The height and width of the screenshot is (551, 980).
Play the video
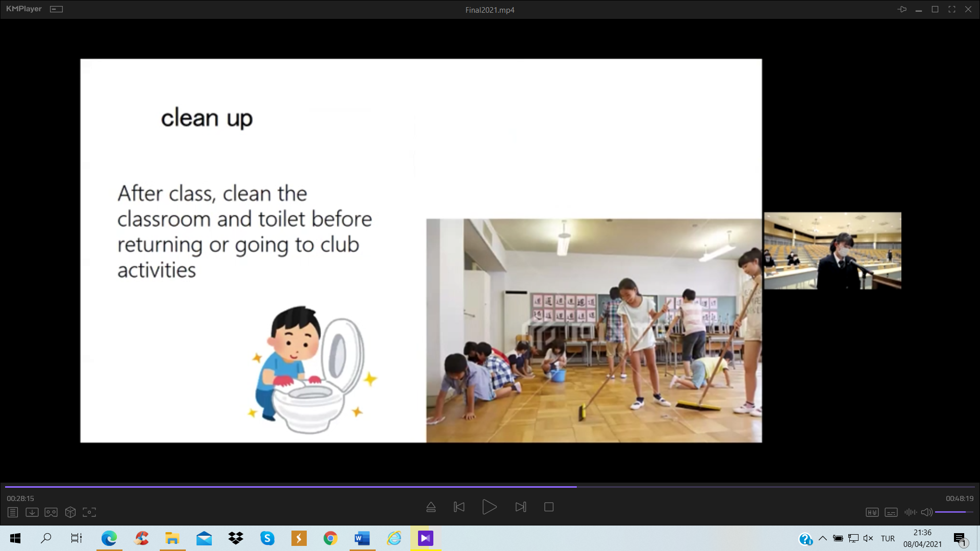[489, 507]
